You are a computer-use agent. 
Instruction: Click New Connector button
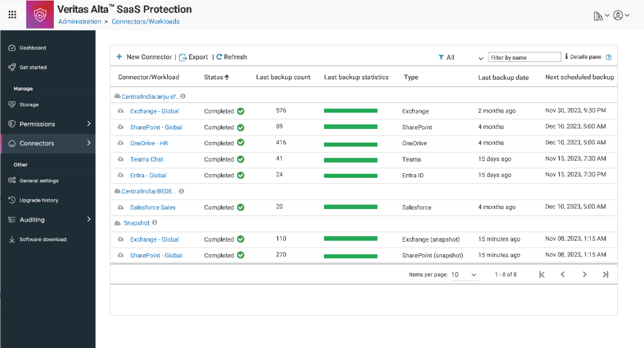[x=144, y=57]
